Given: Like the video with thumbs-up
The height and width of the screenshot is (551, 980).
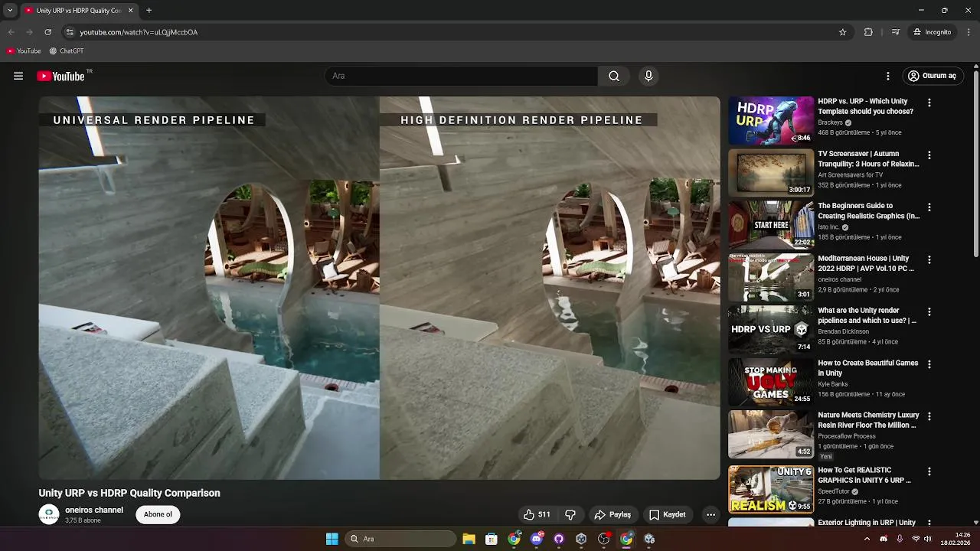Looking at the screenshot, I should (537, 514).
